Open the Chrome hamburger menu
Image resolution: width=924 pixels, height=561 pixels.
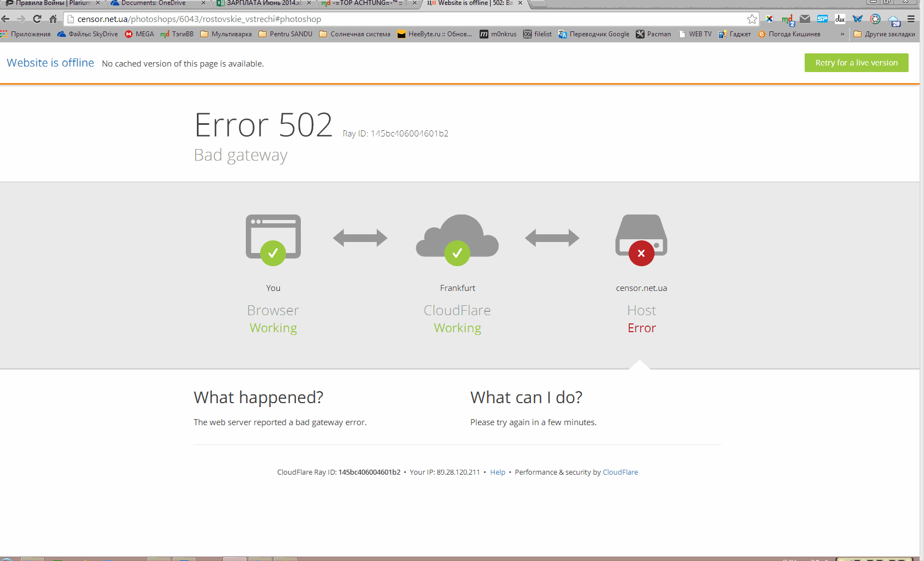pyautogui.click(x=911, y=19)
